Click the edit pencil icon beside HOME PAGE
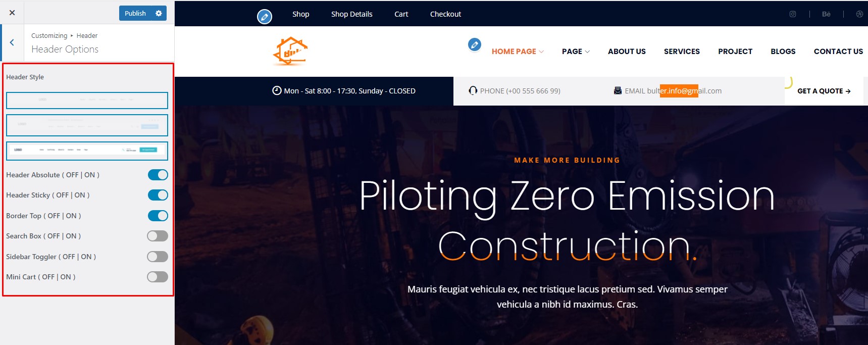Screen dimensions: 868x345 click(475, 44)
